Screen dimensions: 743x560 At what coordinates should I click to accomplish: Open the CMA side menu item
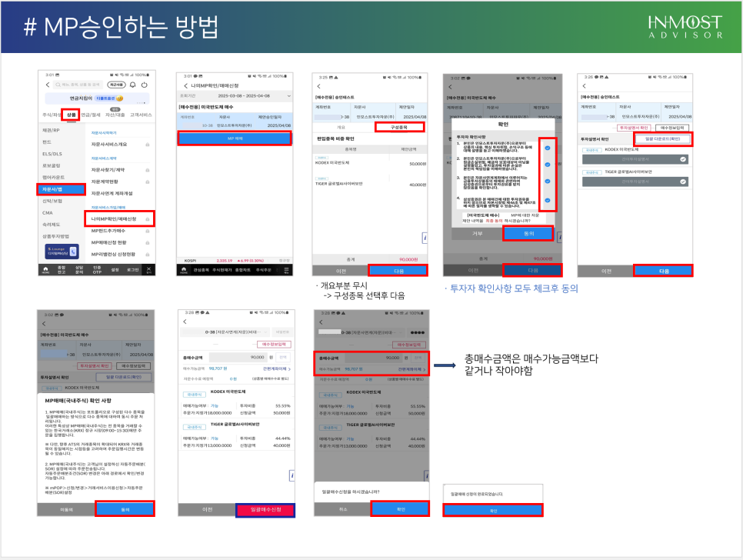click(x=48, y=213)
